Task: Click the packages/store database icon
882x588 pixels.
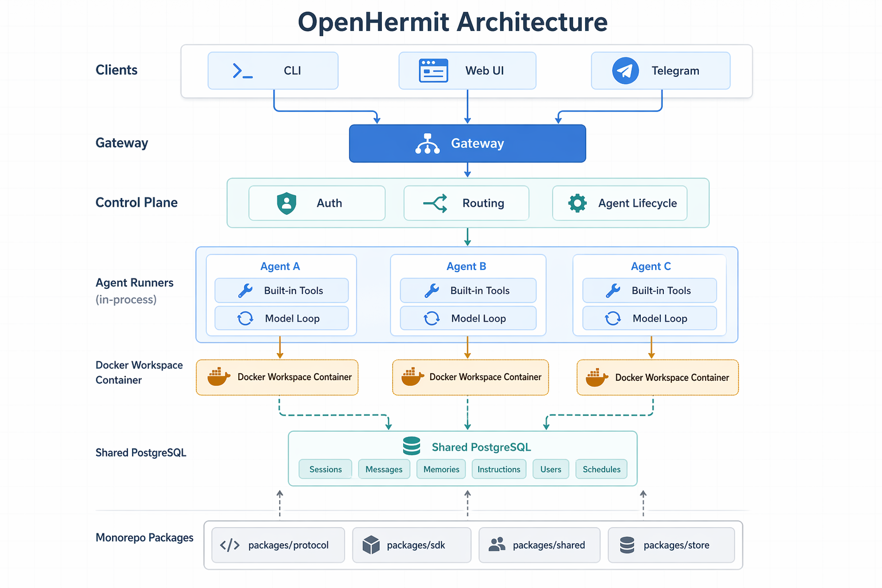Action: click(627, 545)
